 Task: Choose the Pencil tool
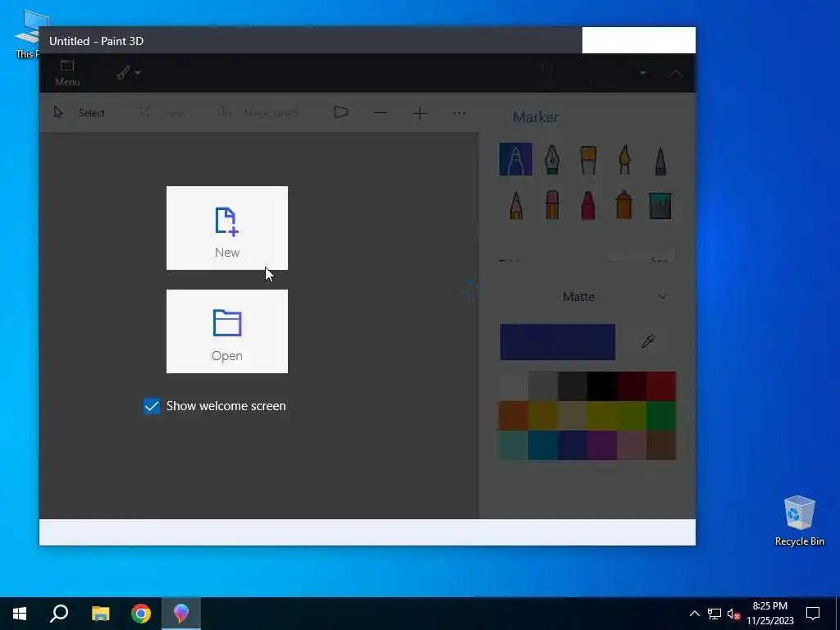(515, 204)
